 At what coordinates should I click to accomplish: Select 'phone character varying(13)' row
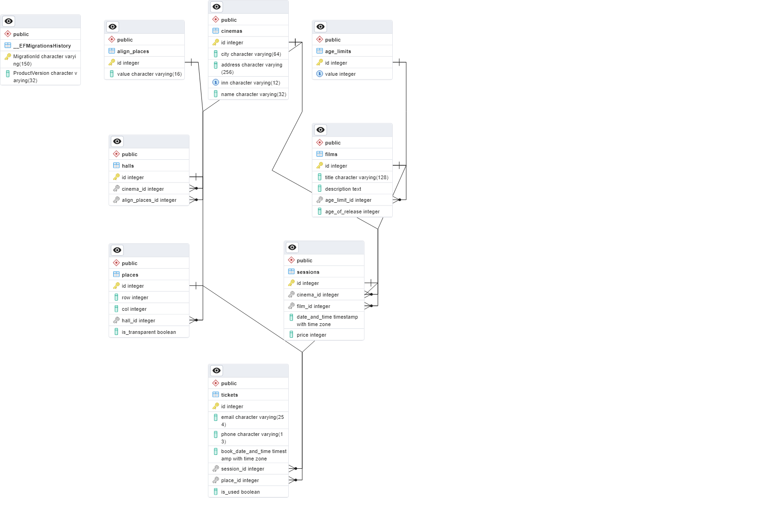point(248,438)
